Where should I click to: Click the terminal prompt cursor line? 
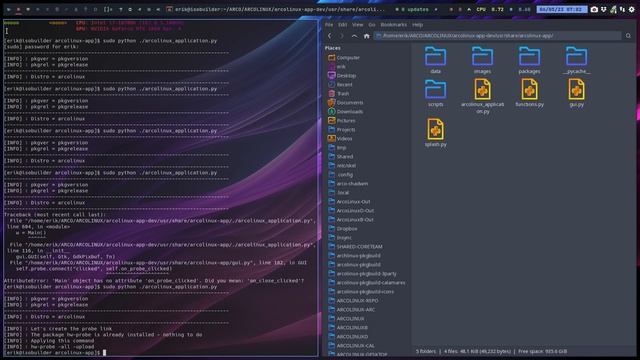coord(55,352)
